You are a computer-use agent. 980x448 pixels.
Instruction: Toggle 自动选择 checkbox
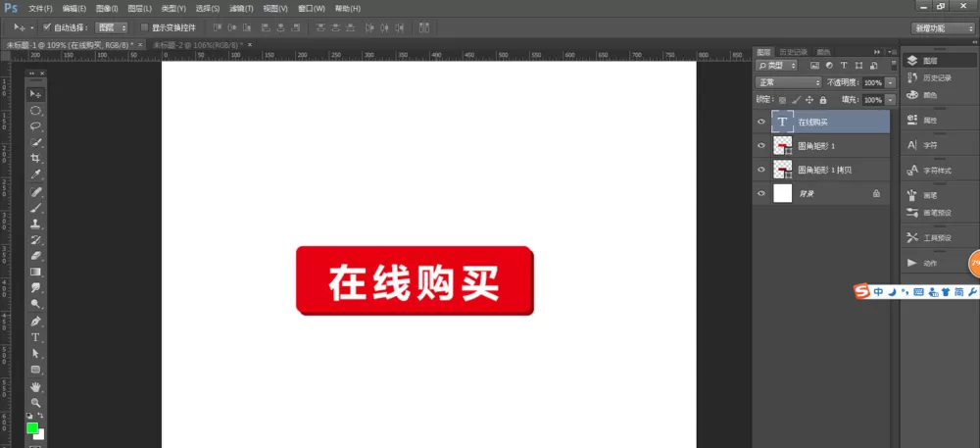(x=47, y=27)
